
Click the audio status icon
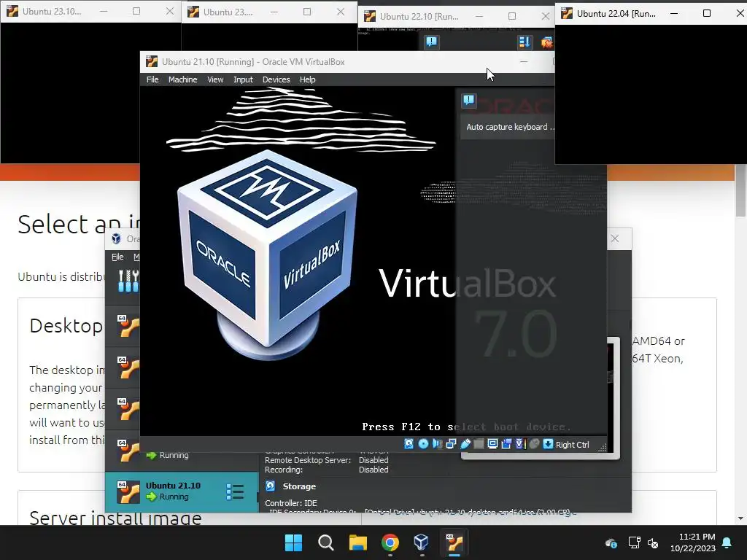(x=437, y=444)
